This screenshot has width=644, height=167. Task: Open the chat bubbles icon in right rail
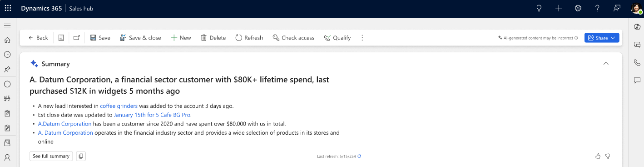pos(637,45)
